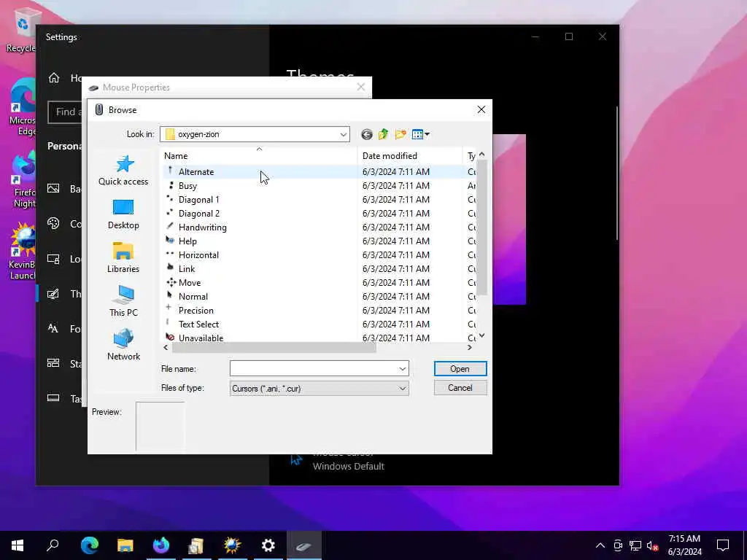The height and width of the screenshot is (560, 747).
Task: Close the Browse dialog
Action: click(x=481, y=110)
